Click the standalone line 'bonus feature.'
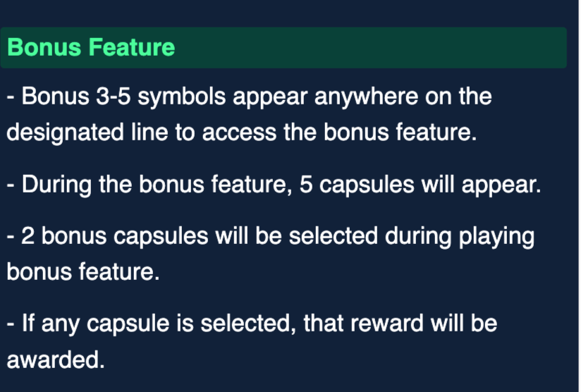The height and width of the screenshot is (392, 581). pos(83,272)
